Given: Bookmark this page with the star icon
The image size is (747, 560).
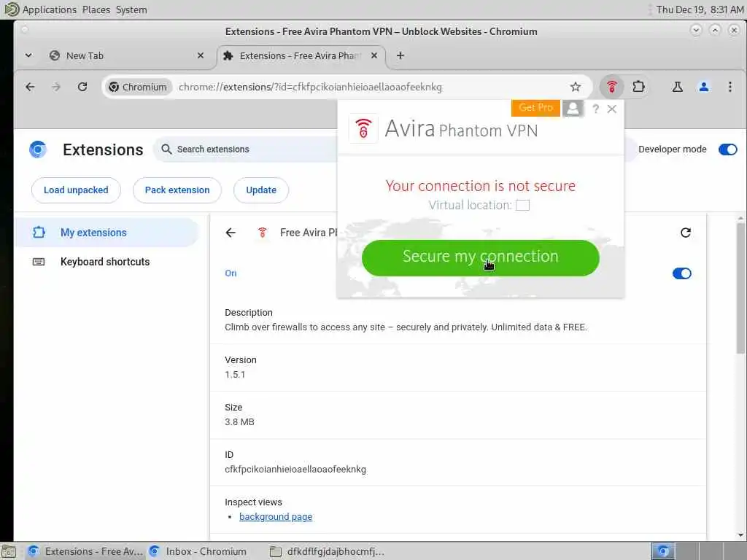Looking at the screenshot, I should tap(576, 87).
